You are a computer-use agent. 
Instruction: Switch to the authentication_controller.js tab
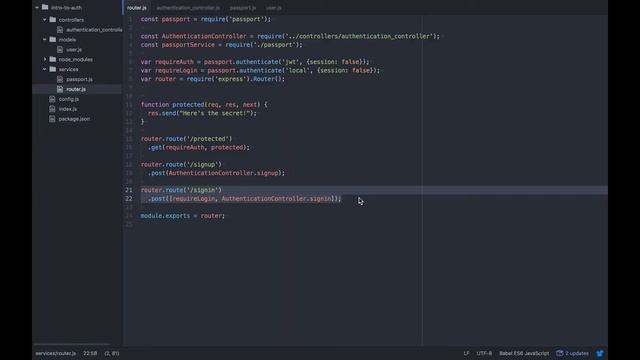(x=188, y=8)
